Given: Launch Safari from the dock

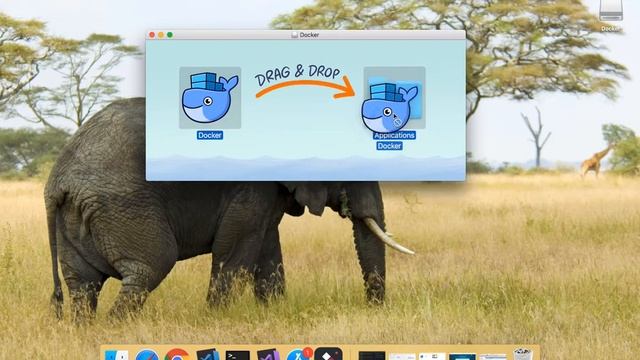Looking at the screenshot, I should coord(147,355).
